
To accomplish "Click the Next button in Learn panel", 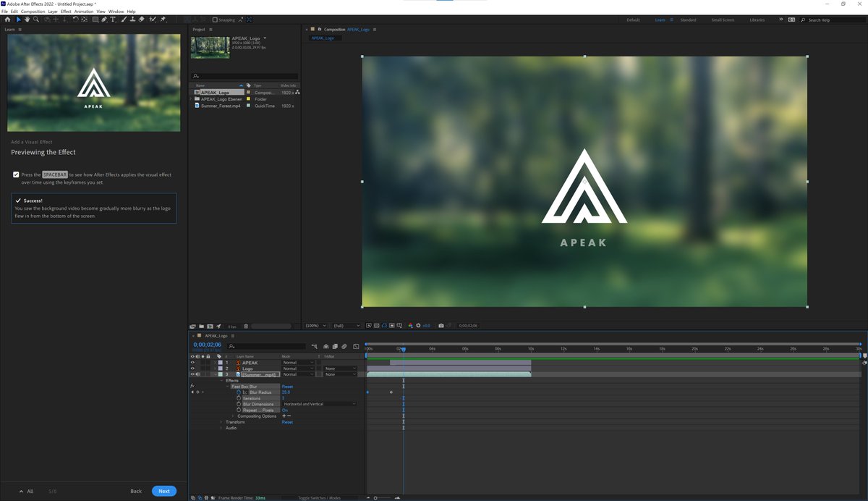I will [x=164, y=491].
